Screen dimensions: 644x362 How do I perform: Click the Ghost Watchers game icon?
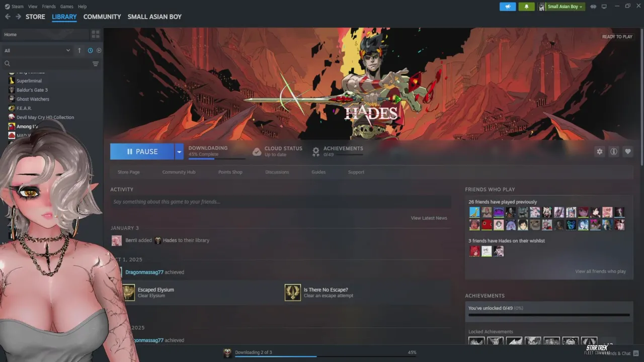pos(12,99)
